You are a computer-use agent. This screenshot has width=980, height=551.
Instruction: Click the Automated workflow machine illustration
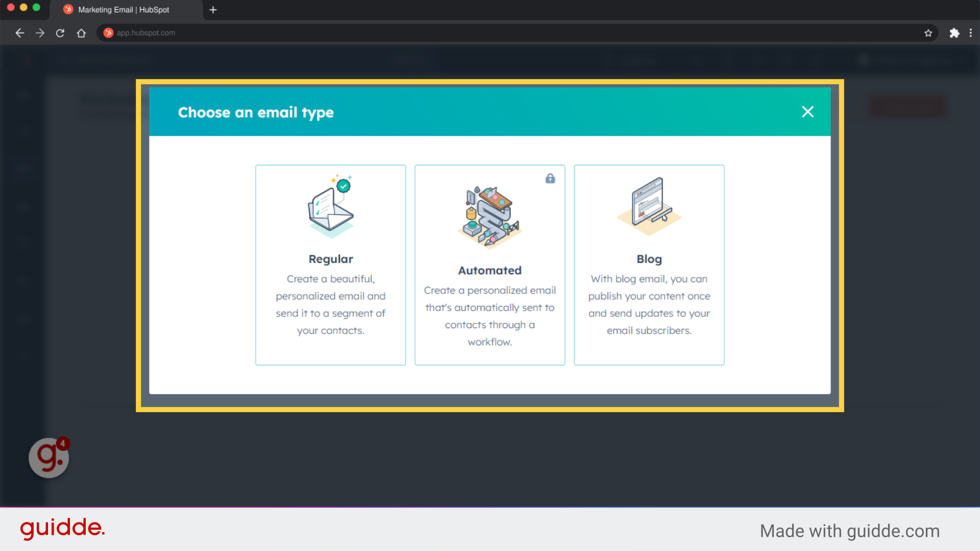pyautogui.click(x=489, y=217)
